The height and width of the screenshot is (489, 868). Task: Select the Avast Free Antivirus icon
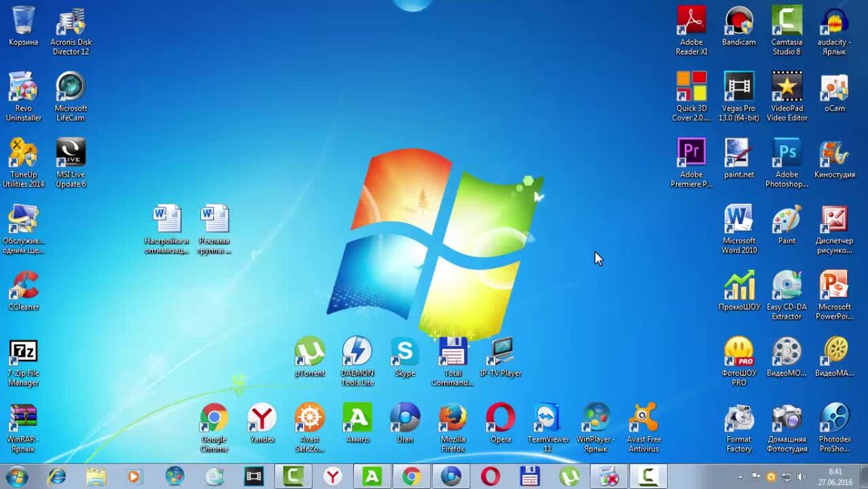tap(643, 418)
